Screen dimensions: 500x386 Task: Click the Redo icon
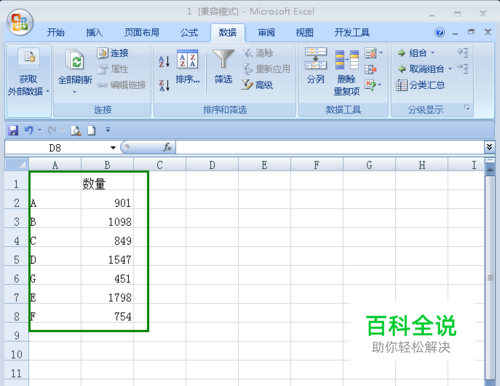52,130
